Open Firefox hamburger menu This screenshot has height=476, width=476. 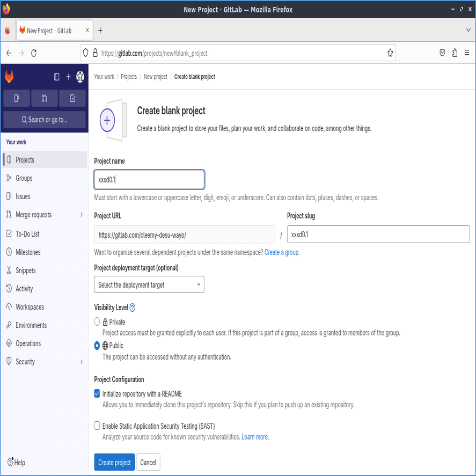point(467,53)
